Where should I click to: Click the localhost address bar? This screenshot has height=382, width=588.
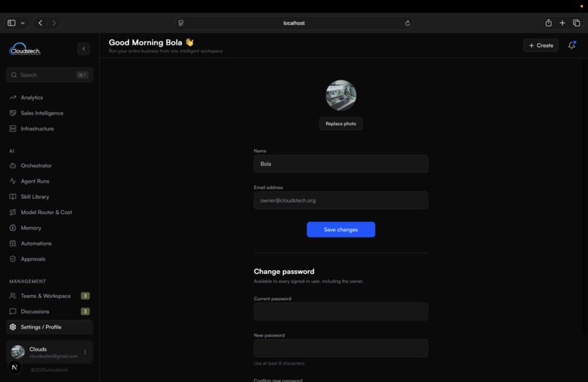click(294, 23)
